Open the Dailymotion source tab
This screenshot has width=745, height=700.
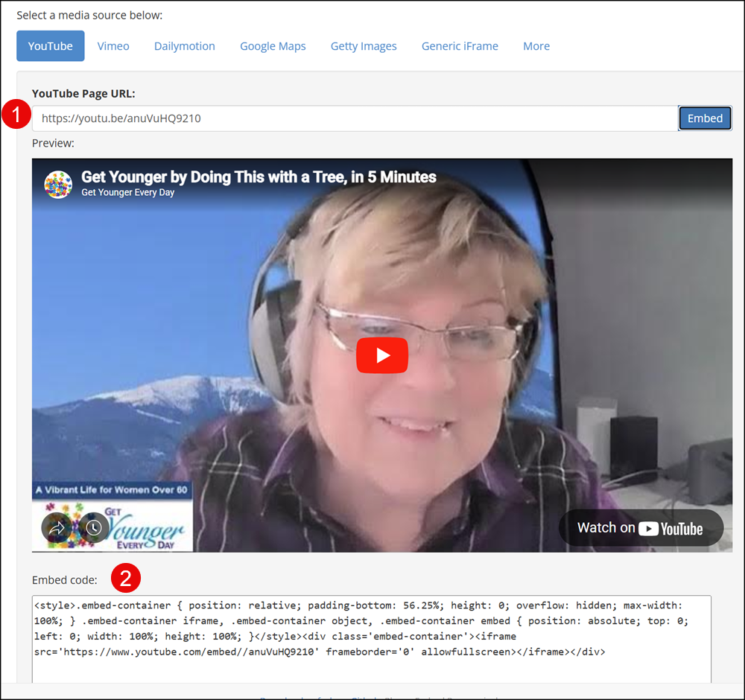184,46
